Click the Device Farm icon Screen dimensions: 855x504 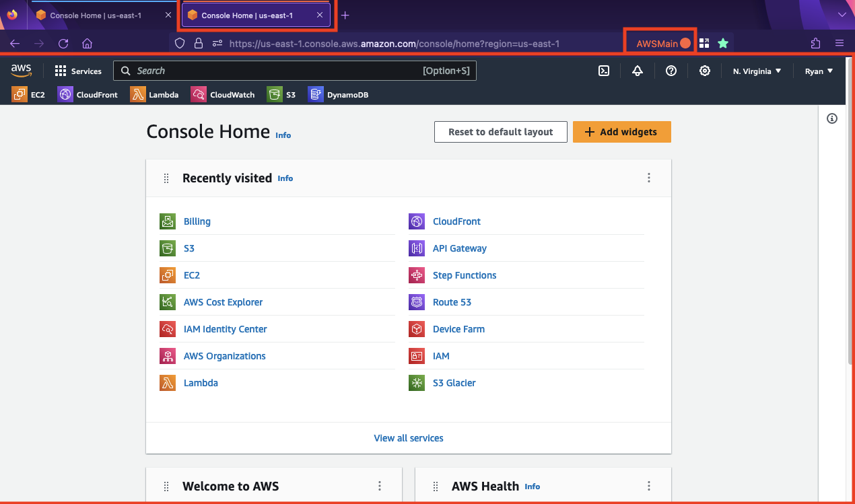417,329
